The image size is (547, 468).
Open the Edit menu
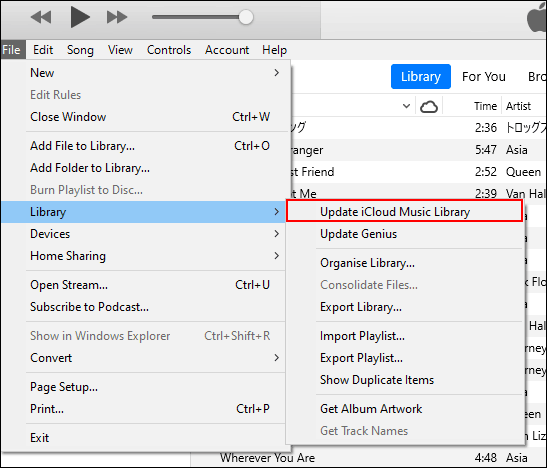point(43,50)
